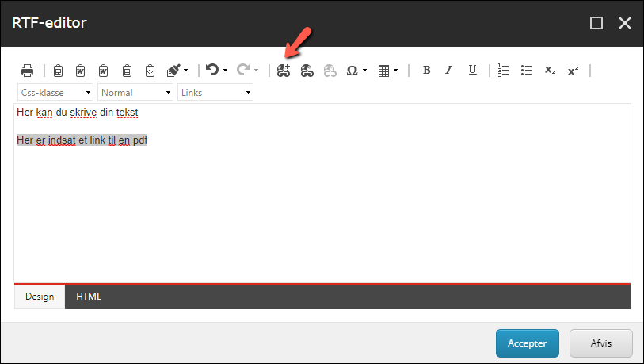Click the Afvis button
The height and width of the screenshot is (364, 644).
coord(601,343)
